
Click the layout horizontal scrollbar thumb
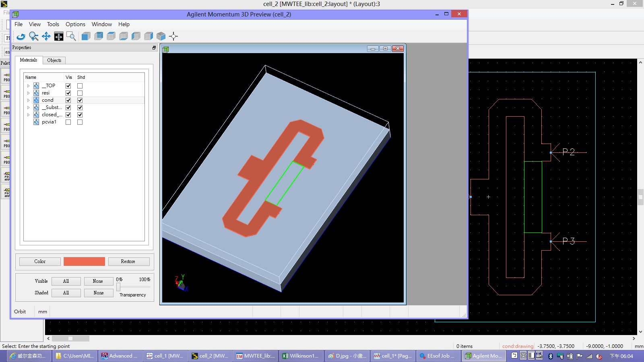point(70,338)
